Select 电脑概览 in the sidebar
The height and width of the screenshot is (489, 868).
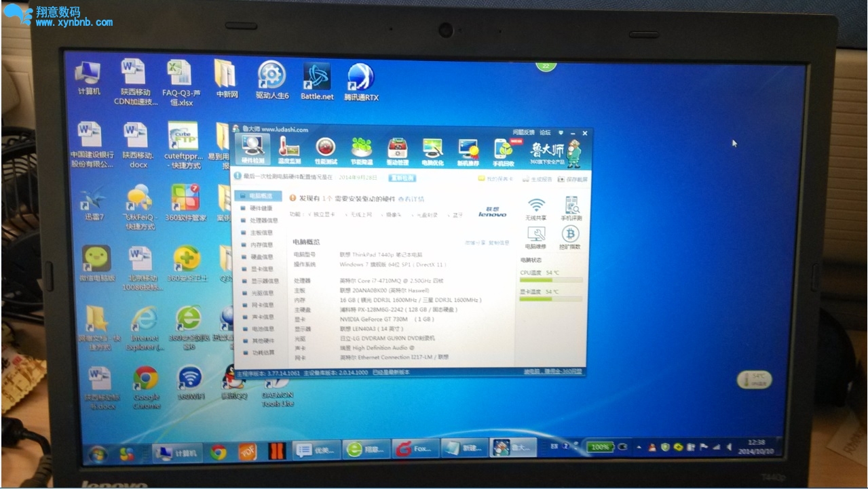(x=257, y=195)
